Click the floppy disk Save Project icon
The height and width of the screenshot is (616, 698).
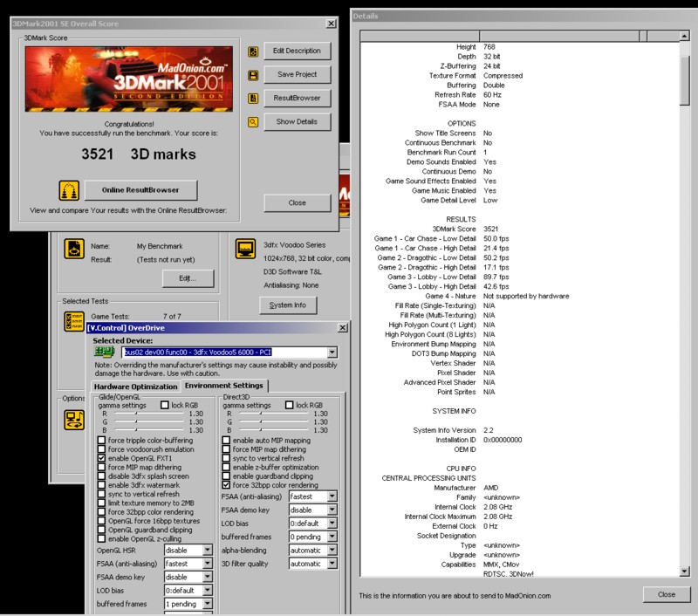(x=253, y=75)
